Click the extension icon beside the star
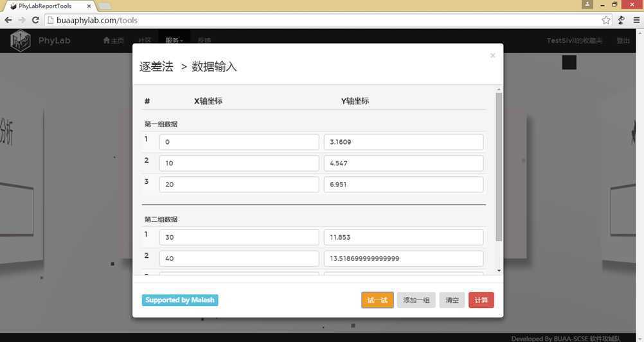The width and height of the screenshot is (644, 342). (x=622, y=20)
